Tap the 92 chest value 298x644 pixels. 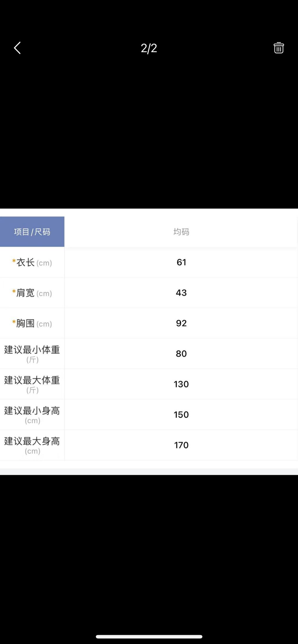[x=181, y=323]
